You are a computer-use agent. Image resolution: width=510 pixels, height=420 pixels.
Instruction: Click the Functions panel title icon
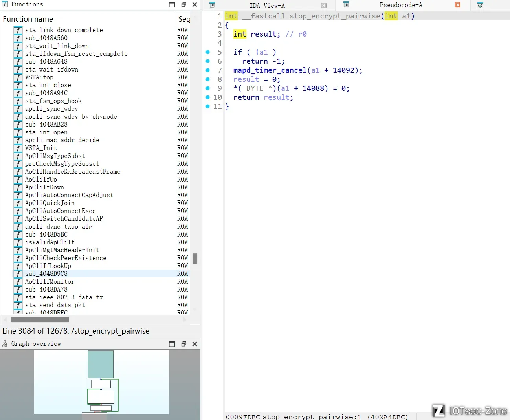5,4
